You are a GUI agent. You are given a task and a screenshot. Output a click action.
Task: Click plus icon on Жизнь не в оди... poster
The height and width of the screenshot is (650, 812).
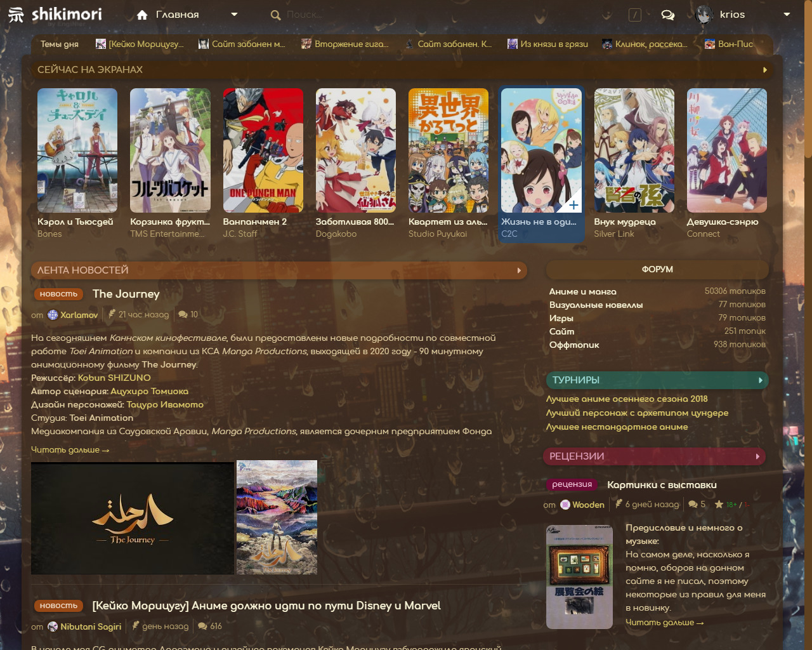[573, 205]
